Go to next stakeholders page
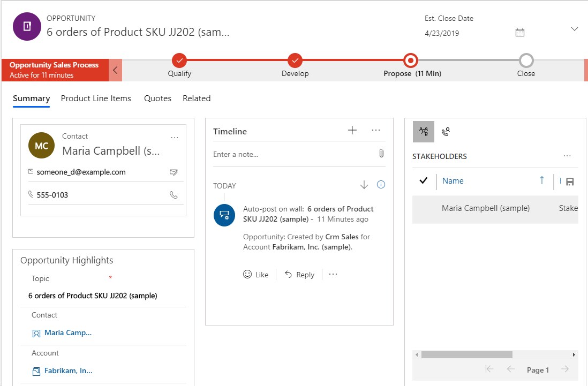Viewport: 588px width, 386px height. pyautogui.click(x=565, y=369)
